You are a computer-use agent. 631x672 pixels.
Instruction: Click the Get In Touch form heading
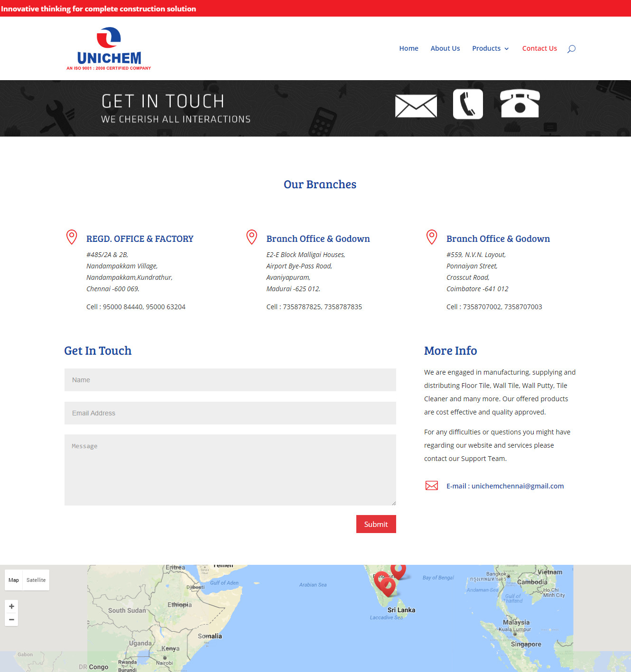coord(98,350)
